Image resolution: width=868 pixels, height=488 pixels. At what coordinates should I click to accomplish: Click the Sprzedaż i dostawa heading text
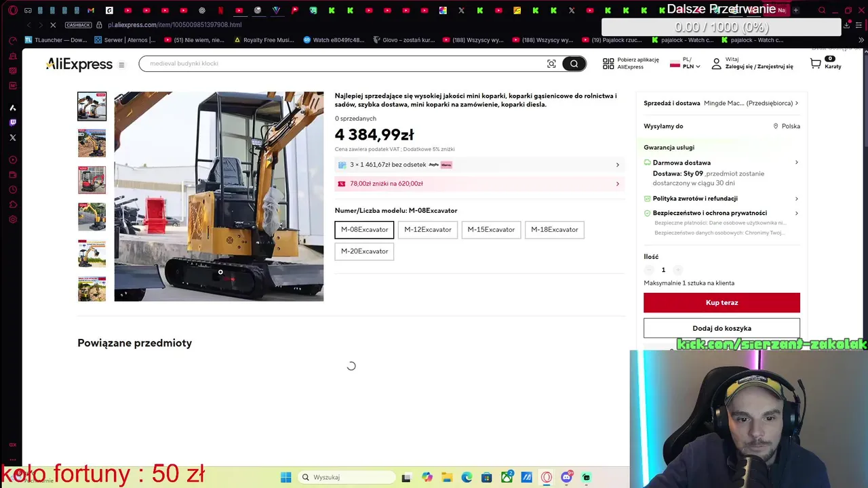(x=671, y=103)
